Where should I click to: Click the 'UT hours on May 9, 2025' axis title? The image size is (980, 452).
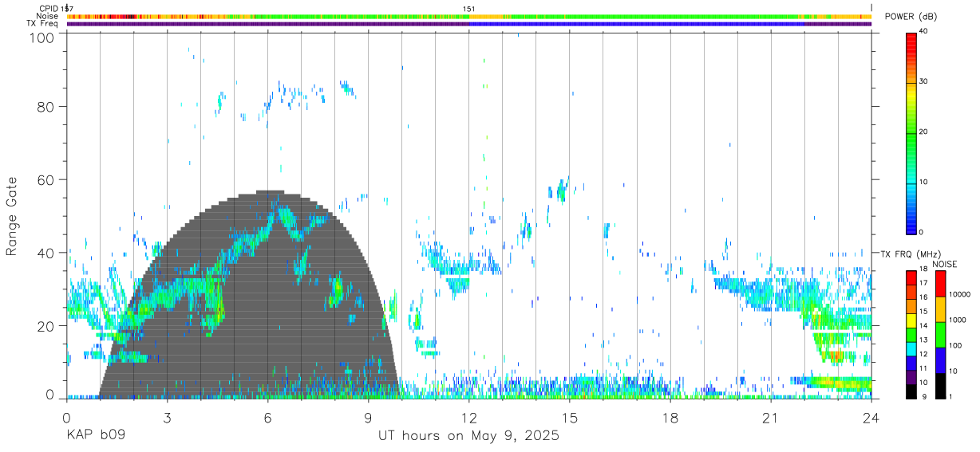[x=468, y=436]
